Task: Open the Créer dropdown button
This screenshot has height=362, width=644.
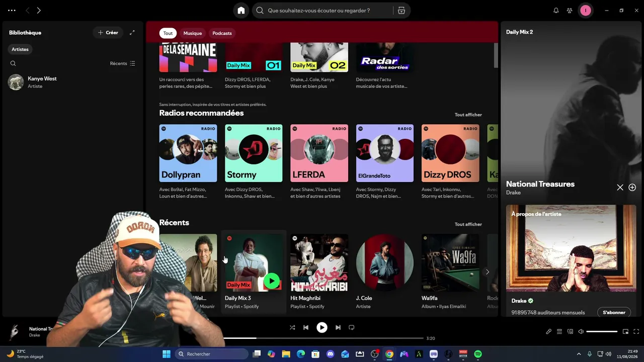Action: tap(108, 33)
